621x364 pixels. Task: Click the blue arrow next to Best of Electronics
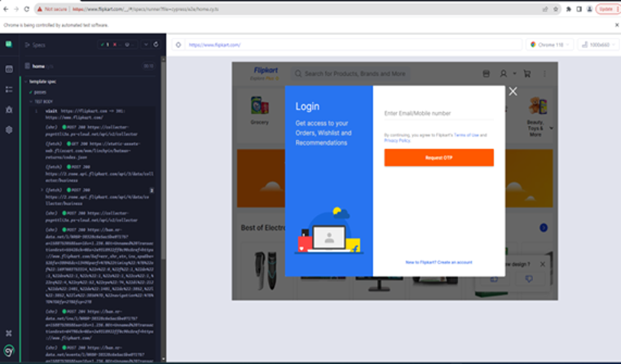[x=544, y=227]
